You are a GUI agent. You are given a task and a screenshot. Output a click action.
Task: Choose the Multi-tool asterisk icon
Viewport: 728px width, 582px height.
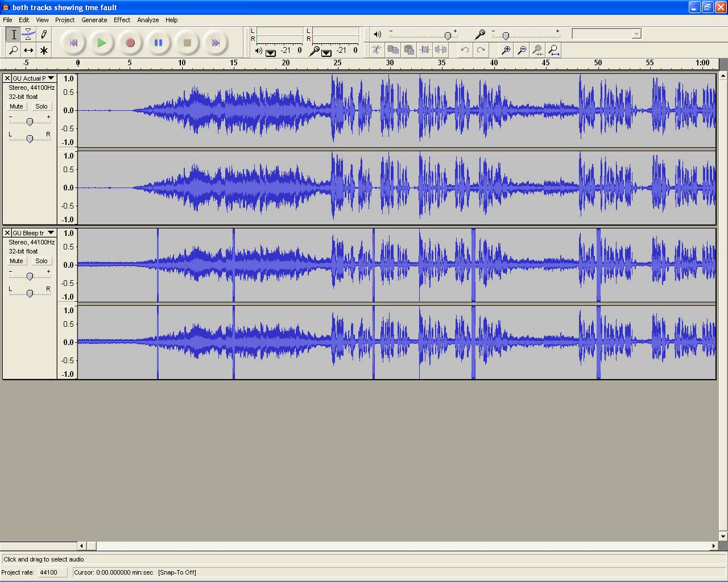(44, 50)
